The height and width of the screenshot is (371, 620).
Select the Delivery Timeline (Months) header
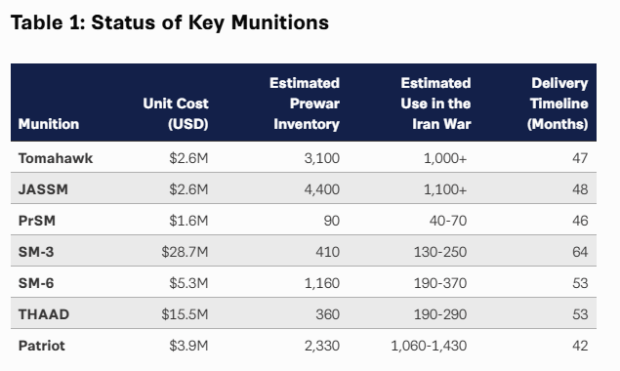pyautogui.click(x=558, y=104)
